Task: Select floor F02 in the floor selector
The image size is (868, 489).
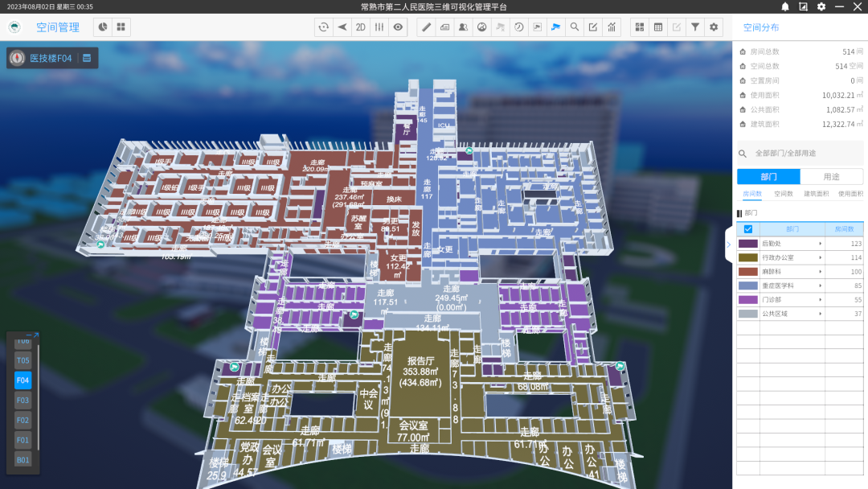Action: pos(23,420)
